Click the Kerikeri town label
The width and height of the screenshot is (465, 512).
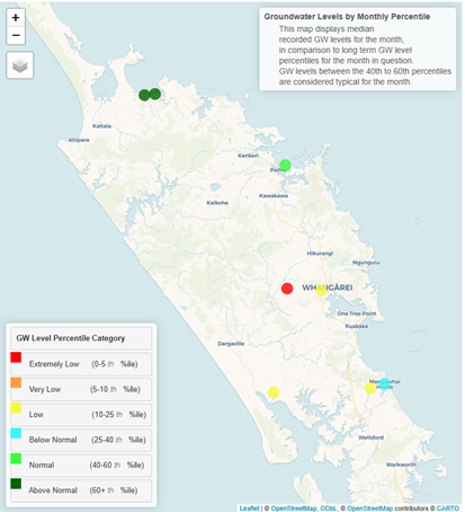point(248,156)
